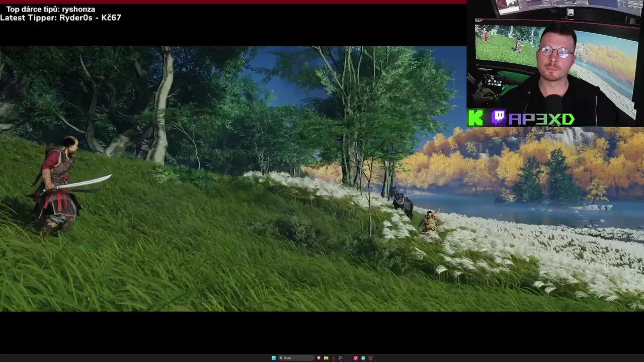Image resolution: width=644 pixels, height=362 pixels.
Task: Click the Twitch logo in the overlay
Action: click(498, 118)
